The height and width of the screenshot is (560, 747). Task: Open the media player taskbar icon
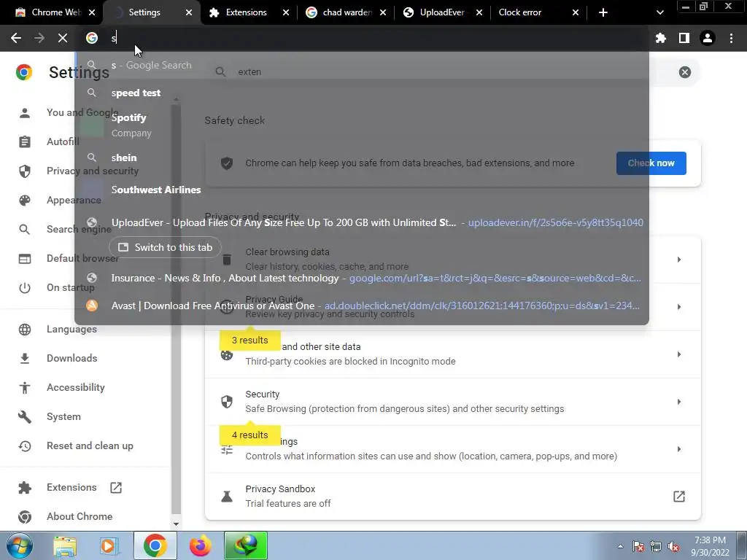pos(109,545)
